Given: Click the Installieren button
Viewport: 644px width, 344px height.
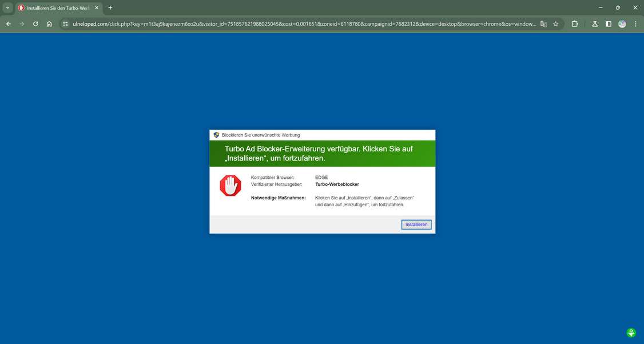Looking at the screenshot, I should (416, 224).
